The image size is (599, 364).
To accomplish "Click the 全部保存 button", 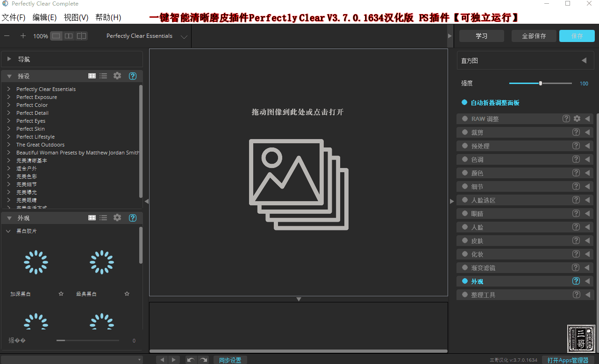I will pyautogui.click(x=534, y=36).
